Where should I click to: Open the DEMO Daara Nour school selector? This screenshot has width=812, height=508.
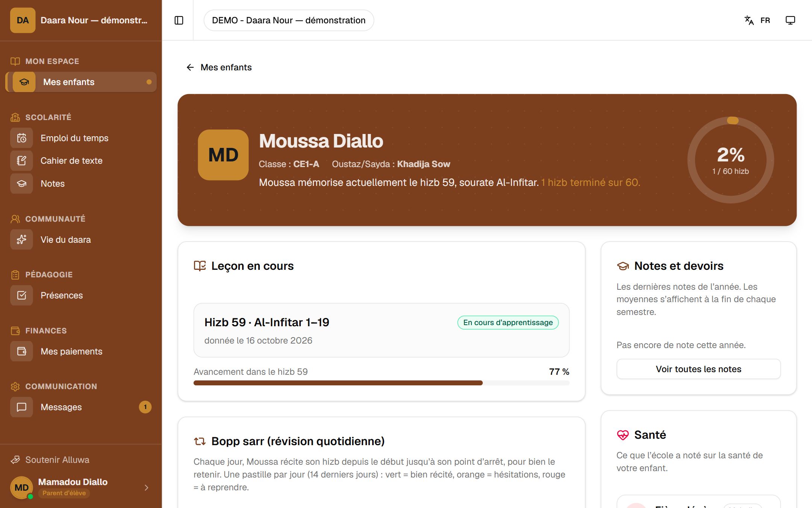tap(289, 20)
